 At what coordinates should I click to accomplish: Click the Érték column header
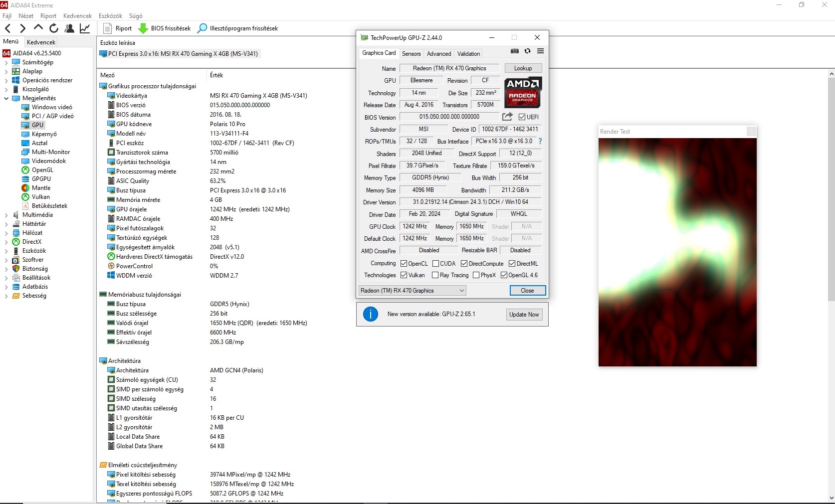(216, 75)
